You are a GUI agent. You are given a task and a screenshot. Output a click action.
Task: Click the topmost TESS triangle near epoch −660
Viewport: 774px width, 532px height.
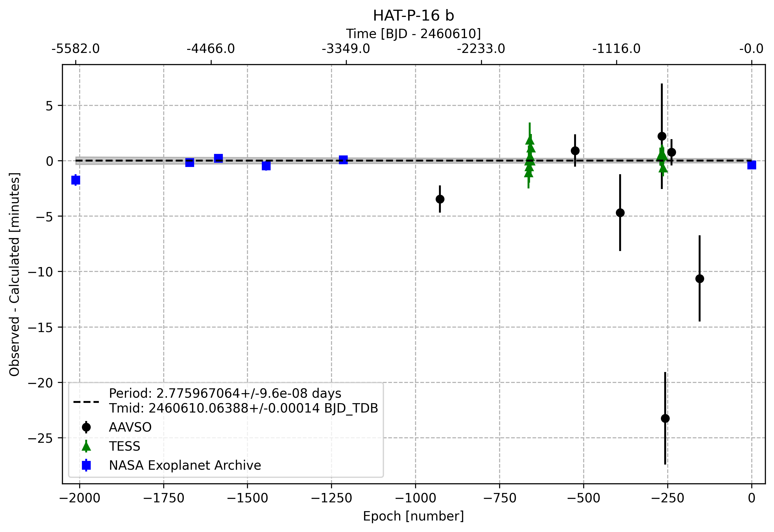tap(529, 140)
